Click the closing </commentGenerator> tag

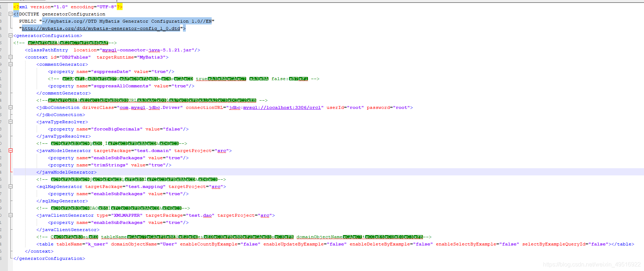64,93
